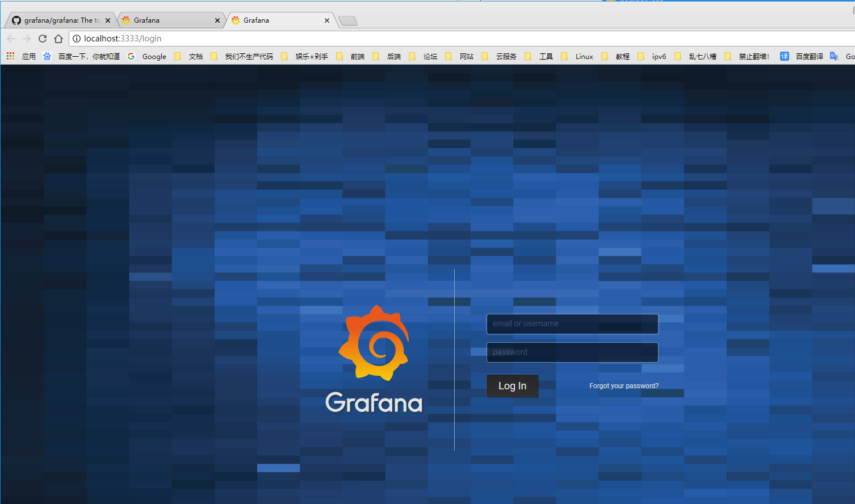The height and width of the screenshot is (504, 855).
Task: Click the Grafana wordmark text
Action: point(374,402)
